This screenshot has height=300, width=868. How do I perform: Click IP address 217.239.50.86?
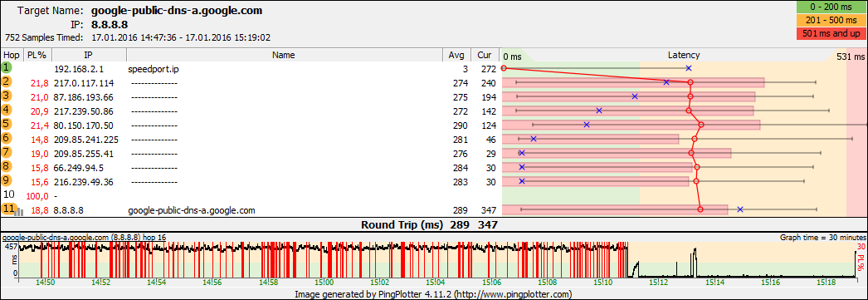[x=84, y=111]
